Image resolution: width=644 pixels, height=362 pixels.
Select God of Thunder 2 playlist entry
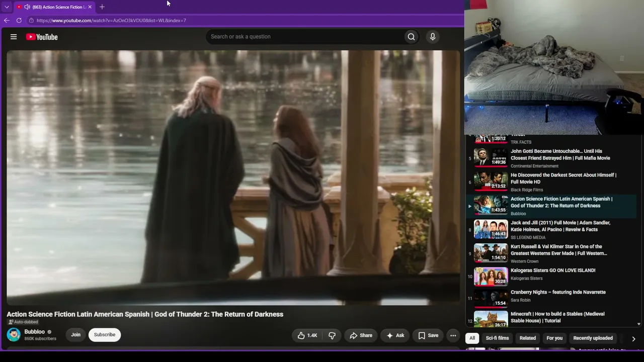pyautogui.click(x=551, y=206)
